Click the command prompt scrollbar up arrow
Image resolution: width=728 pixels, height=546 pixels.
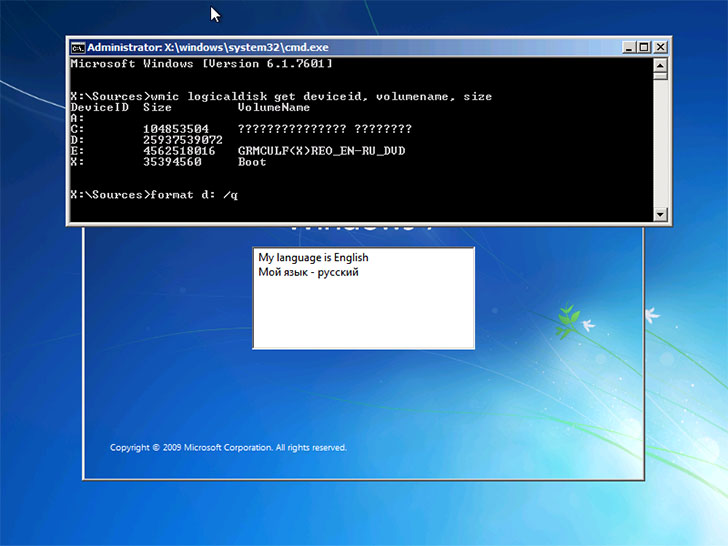coord(659,64)
